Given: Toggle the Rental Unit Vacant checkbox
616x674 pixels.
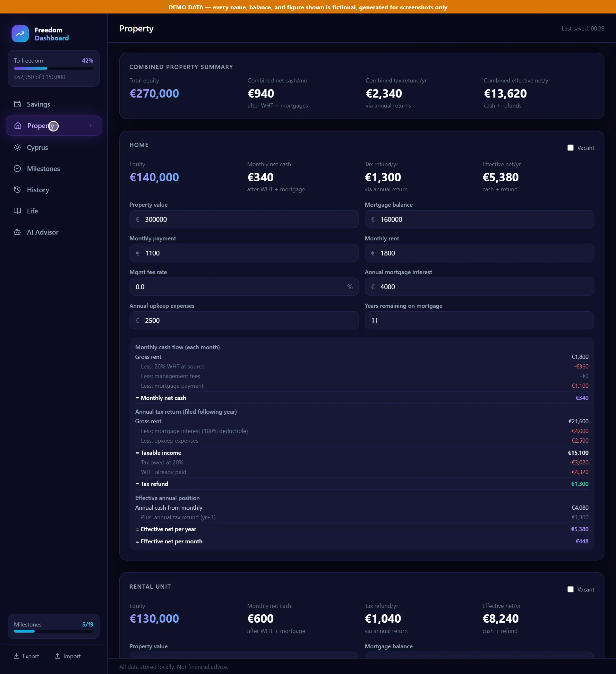Looking at the screenshot, I should point(570,589).
